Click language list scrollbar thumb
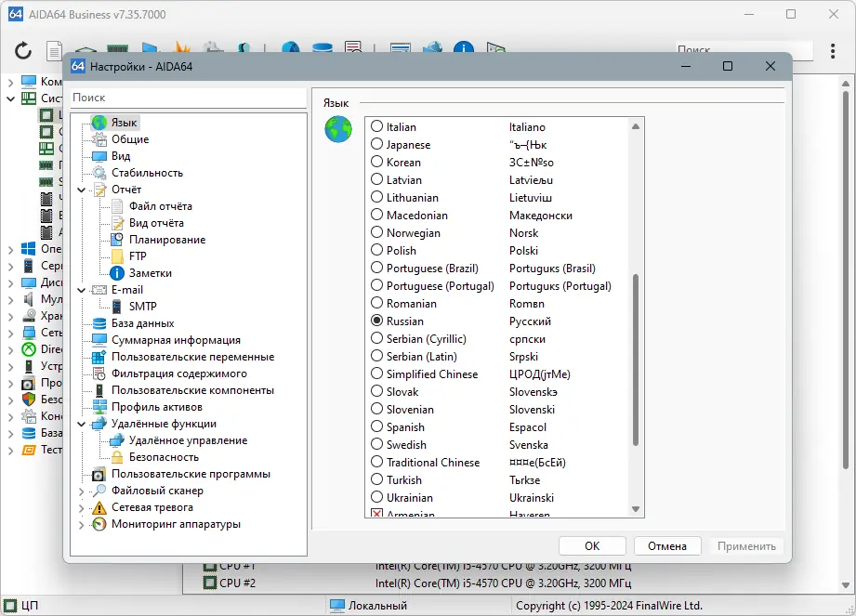Image resolution: width=856 pixels, height=616 pixels. coord(636,360)
